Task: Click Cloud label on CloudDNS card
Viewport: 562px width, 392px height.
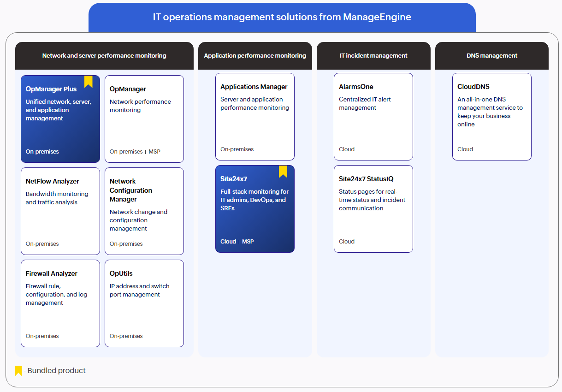Action: point(465,149)
